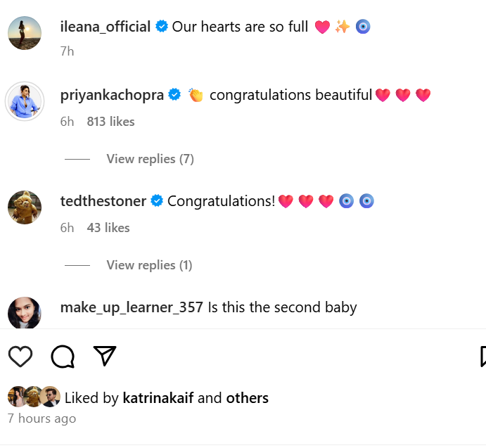Viewport: 486px width, 448px height.
Task: Open the katrinakaif profile link
Action: click(158, 398)
